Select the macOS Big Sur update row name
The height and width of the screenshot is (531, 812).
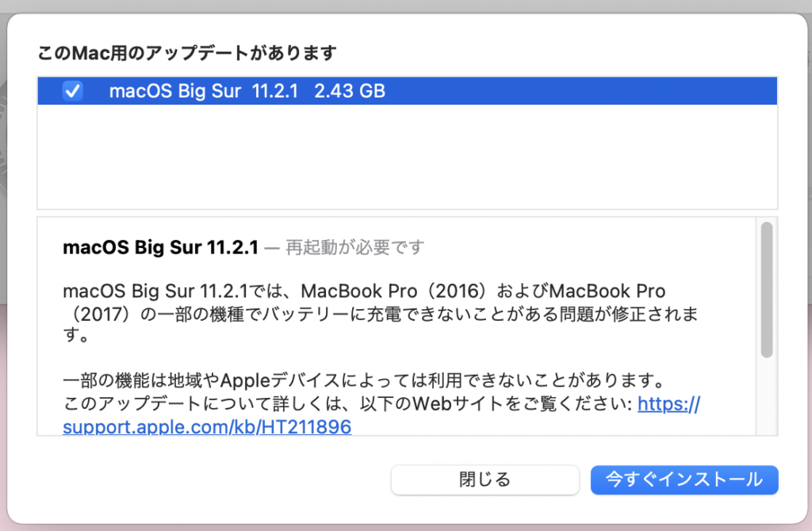pos(175,91)
